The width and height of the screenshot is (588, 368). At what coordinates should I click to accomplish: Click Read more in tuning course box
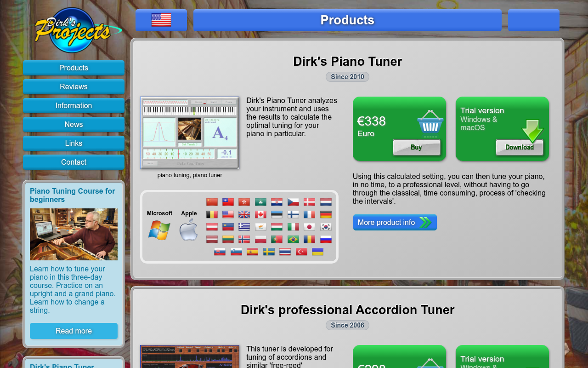click(x=73, y=331)
